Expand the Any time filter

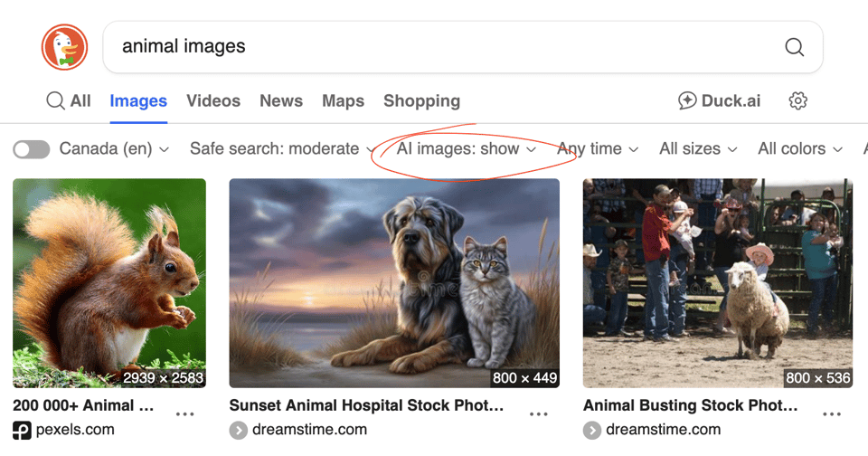click(x=598, y=149)
